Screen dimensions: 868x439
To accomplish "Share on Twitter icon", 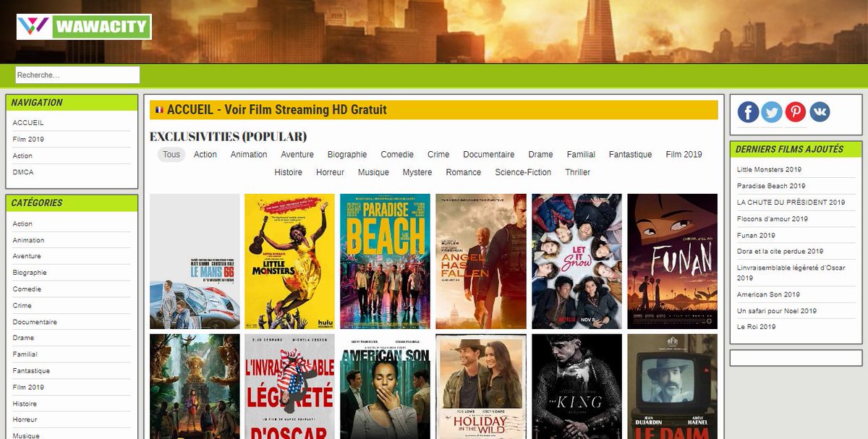I will pos(772,112).
